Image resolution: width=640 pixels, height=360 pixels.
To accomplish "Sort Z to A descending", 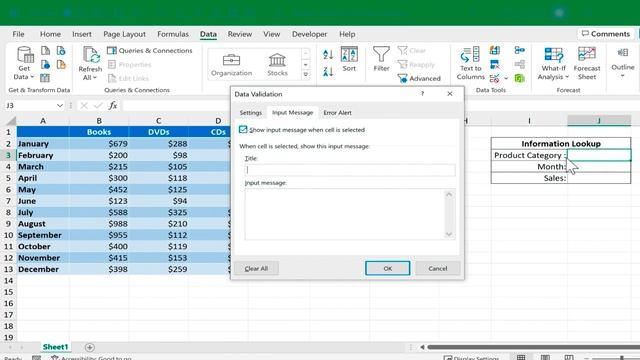I will pyautogui.click(x=328, y=72).
